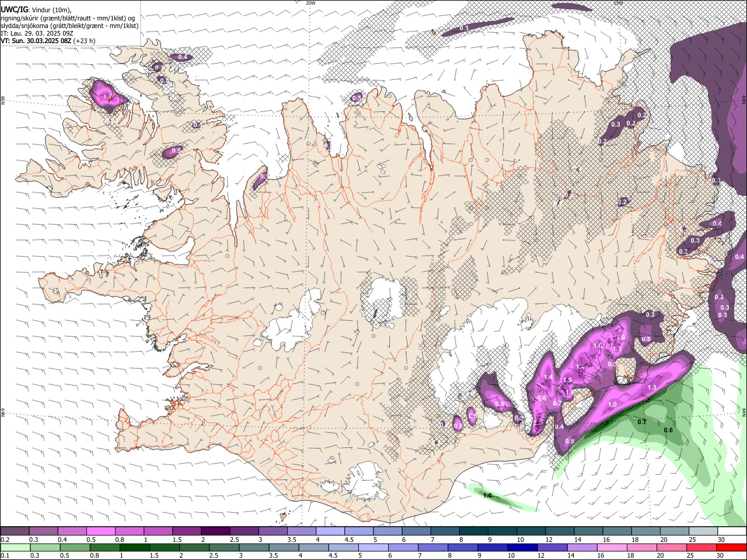The height and width of the screenshot is (560, 747).
Task: Click the '1.9' precipitation value on the map
Action: pyautogui.click(x=567, y=380)
